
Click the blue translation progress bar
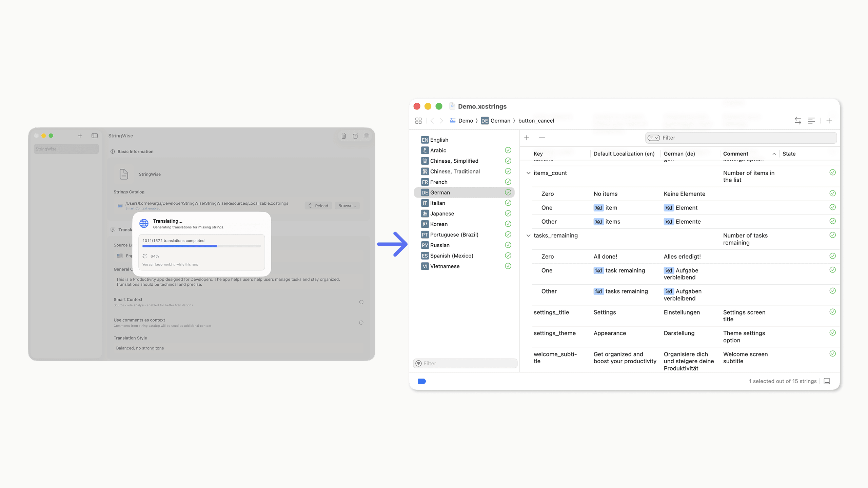click(x=180, y=246)
